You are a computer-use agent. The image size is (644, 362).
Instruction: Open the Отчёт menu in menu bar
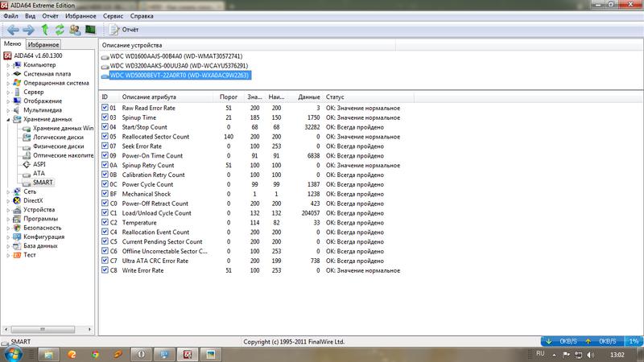point(50,16)
